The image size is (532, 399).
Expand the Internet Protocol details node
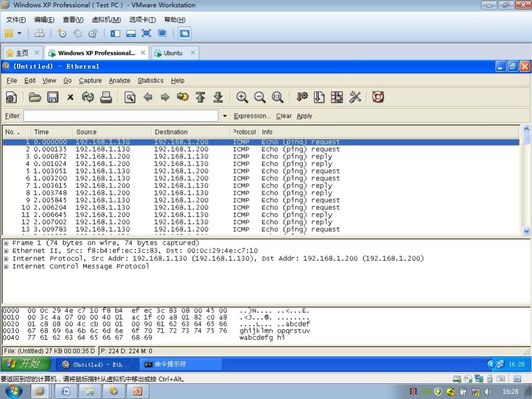(6, 259)
